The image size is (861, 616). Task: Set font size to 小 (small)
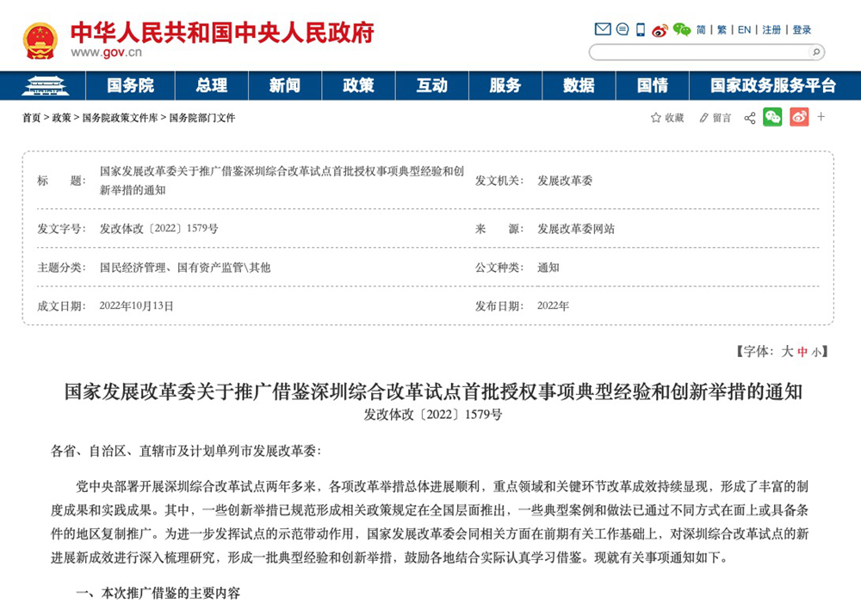[816, 352]
